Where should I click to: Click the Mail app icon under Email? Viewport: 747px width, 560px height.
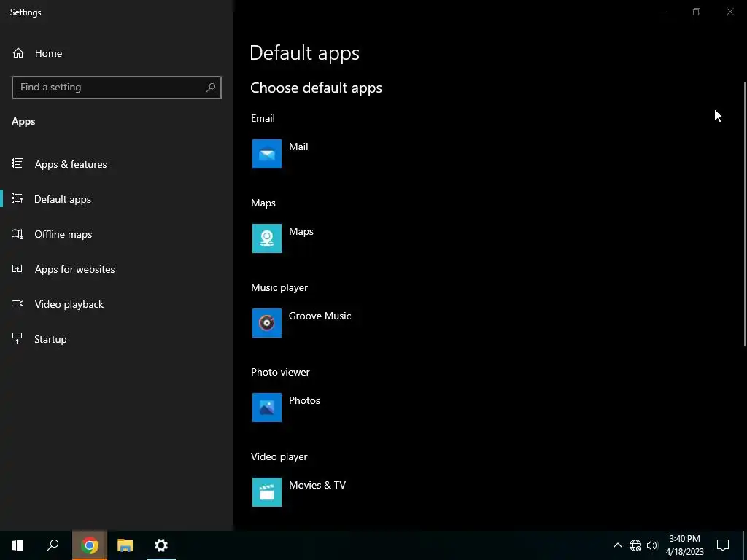[x=267, y=154]
